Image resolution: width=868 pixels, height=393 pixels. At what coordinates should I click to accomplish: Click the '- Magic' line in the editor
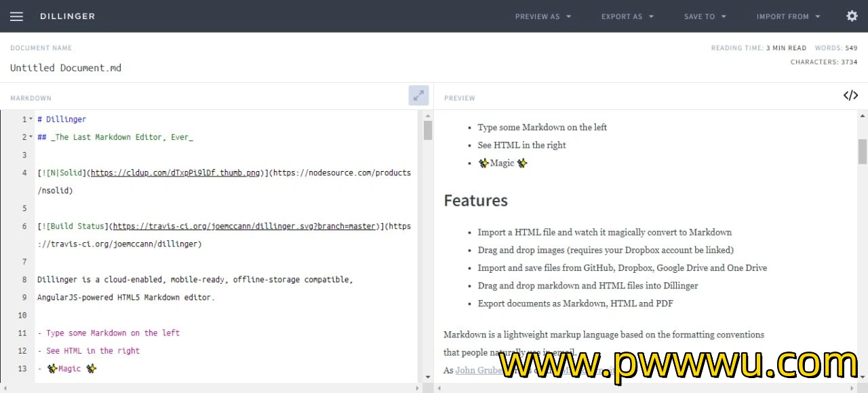point(67,369)
